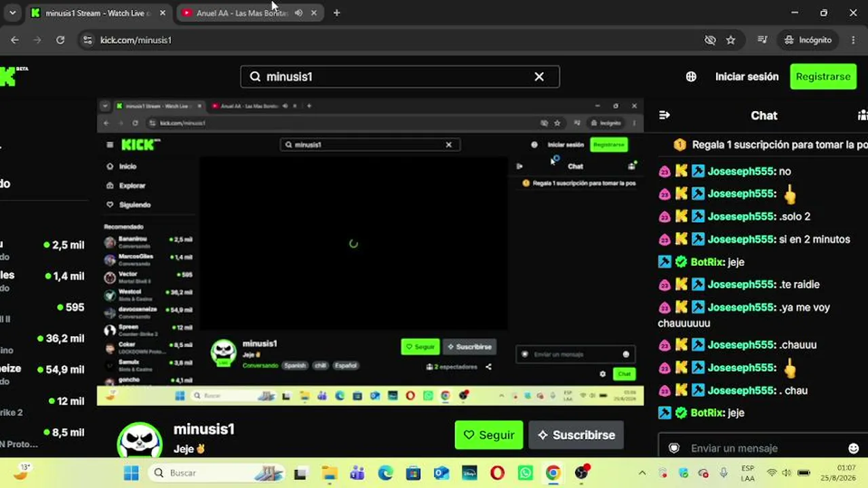Toggle third-party cookie blocking eye icon

click(710, 40)
